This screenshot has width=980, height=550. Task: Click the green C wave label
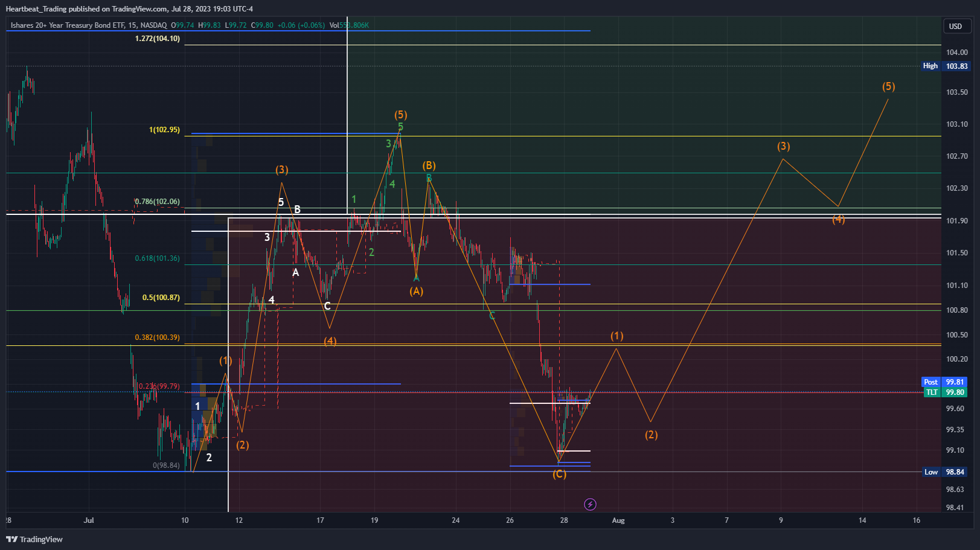492,316
